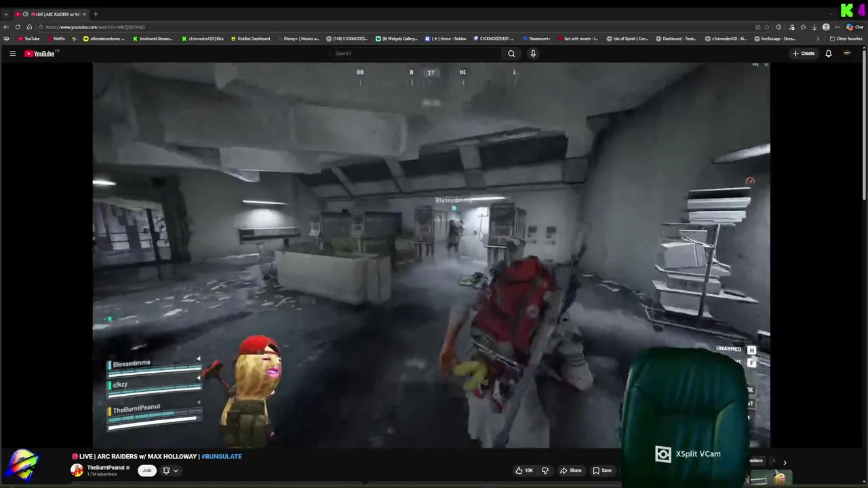
Task: Open the s1ckmodzs420 Kick bookmark
Action: click(x=203, y=39)
